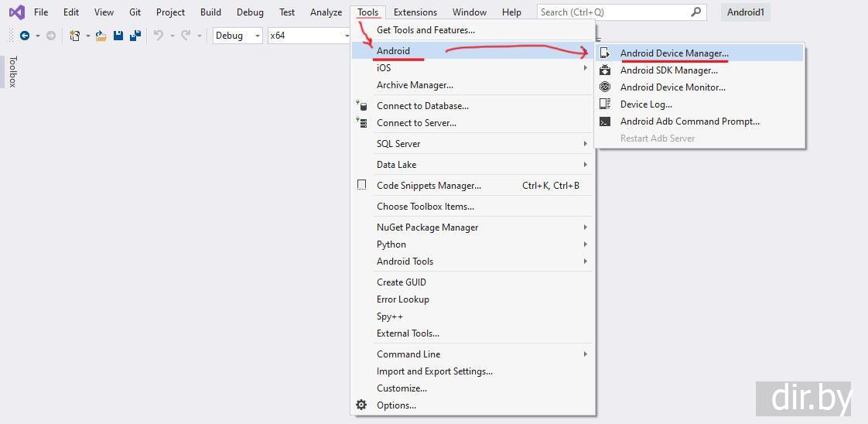Viewport: 868px width, 424px height.
Task: Click the New Project toolbar icon
Action: 75,36
